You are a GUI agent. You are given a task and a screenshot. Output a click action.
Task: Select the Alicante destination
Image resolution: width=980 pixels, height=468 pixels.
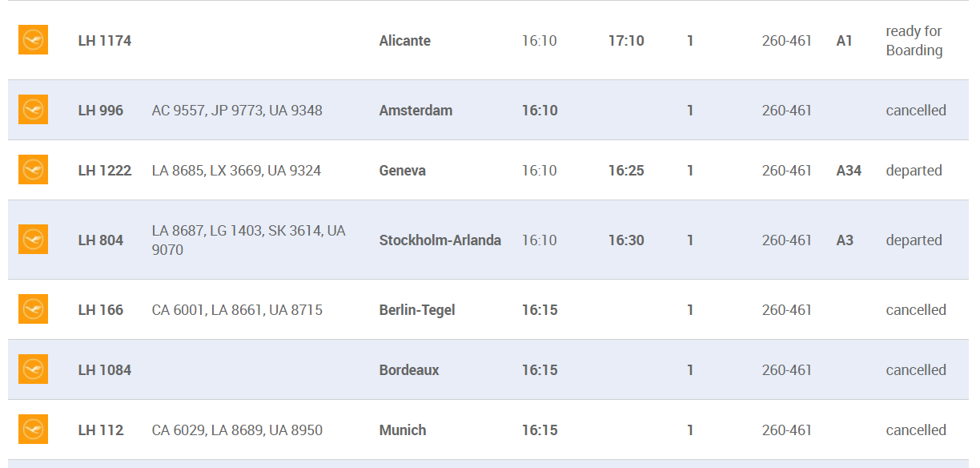(405, 41)
